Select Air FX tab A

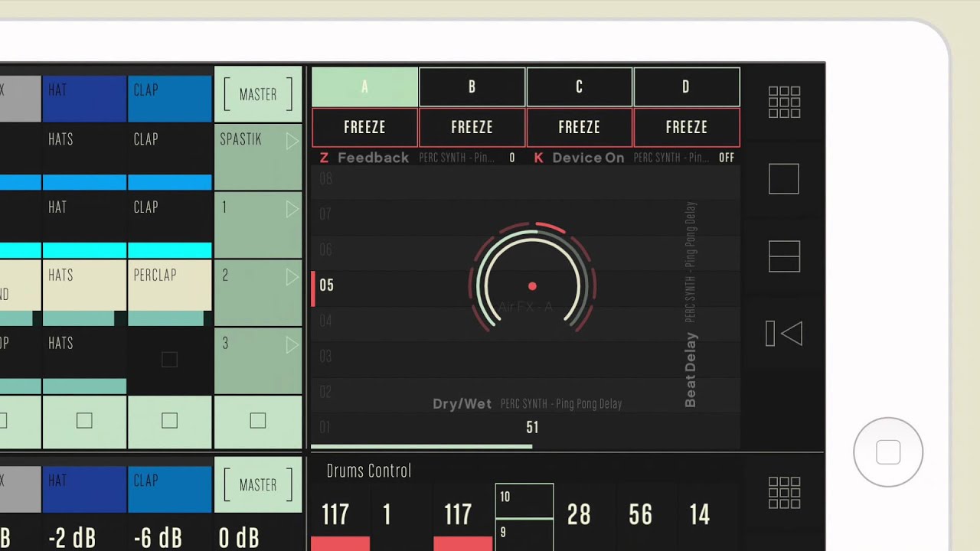click(x=364, y=86)
